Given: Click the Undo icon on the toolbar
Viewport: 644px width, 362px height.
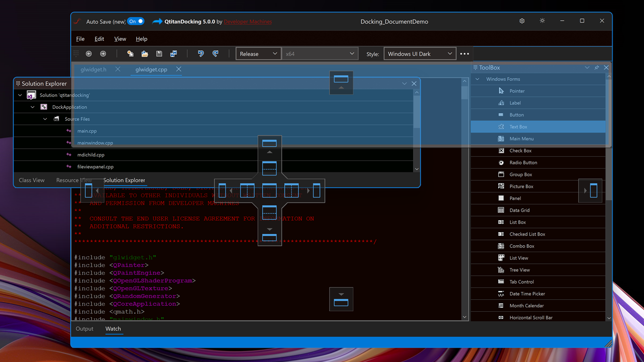Looking at the screenshot, I should [x=200, y=53].
